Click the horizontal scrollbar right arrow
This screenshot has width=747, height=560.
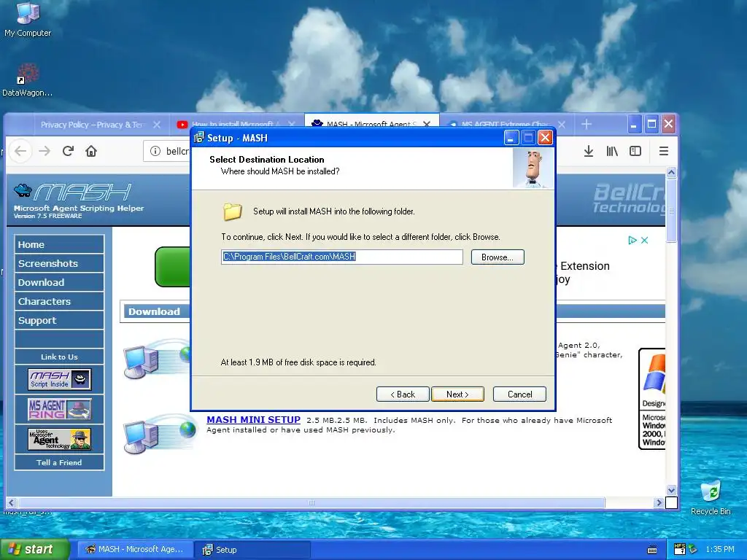pos(659,503)
